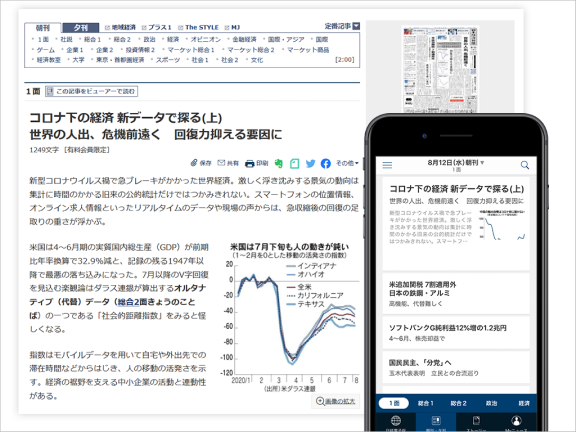Go to the マーケット総合1 section link
The height and width of the screenshot is (432, 576).
click(x=191, y=50)
